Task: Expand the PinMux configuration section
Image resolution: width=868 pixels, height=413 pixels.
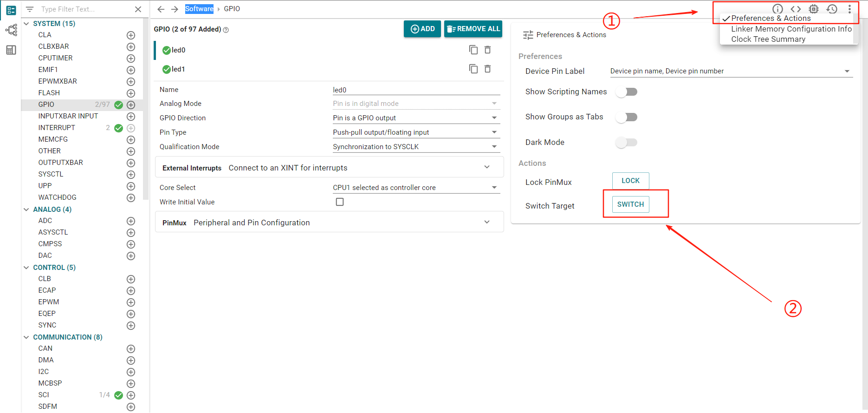Action: pos(486,223)
